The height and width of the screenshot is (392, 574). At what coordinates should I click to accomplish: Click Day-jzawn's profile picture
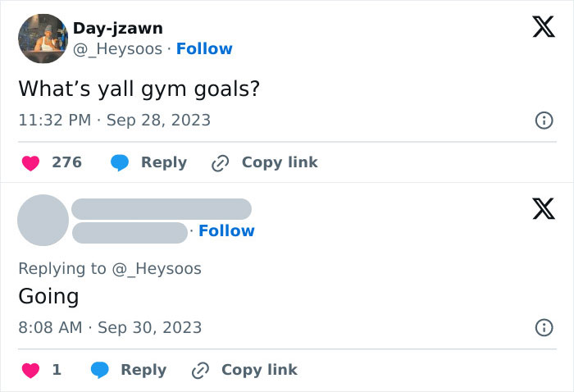click(x=43, y=39)
